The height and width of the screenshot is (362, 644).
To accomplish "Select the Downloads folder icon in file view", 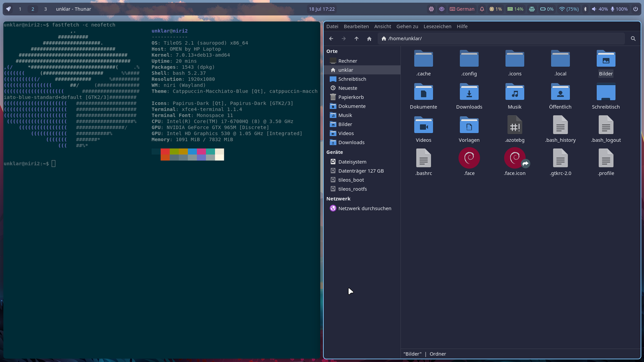I will coord(469,92).
